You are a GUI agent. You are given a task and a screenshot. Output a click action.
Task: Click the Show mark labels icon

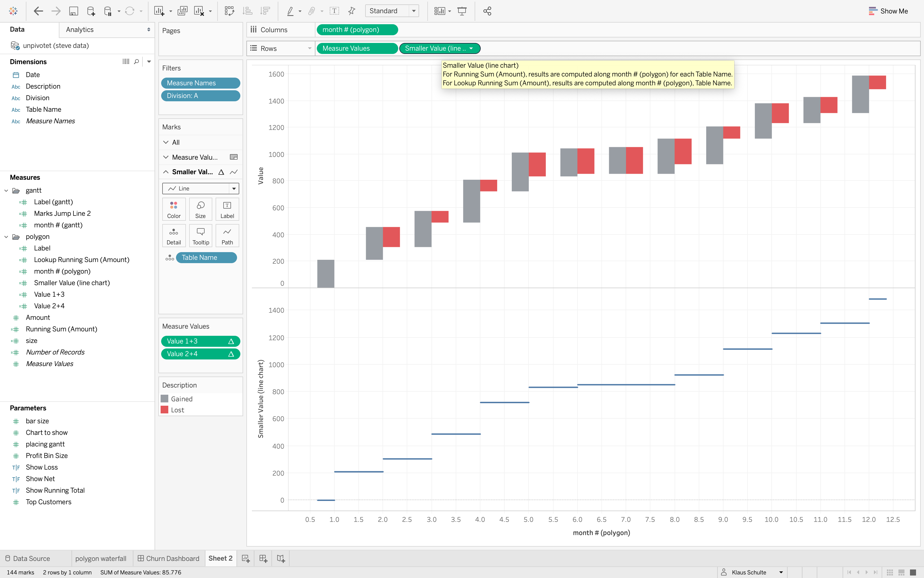[x=334, y=11]
